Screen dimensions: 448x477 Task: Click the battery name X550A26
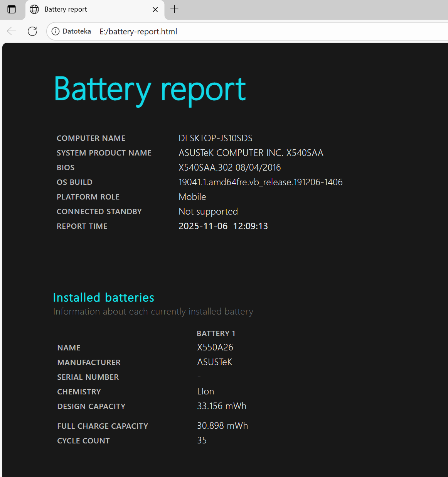215,347
